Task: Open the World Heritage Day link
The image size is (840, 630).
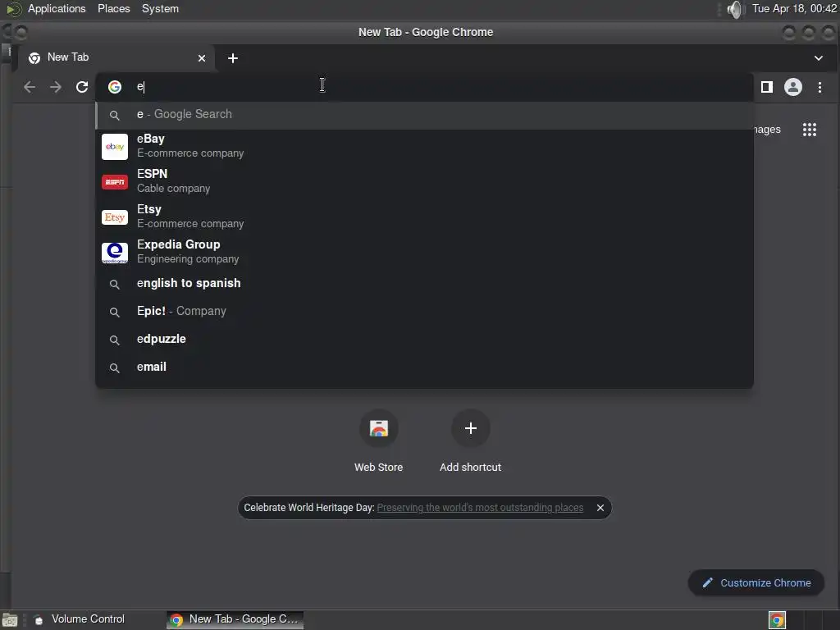Action: pyautogui.click(x=480, y=507)
